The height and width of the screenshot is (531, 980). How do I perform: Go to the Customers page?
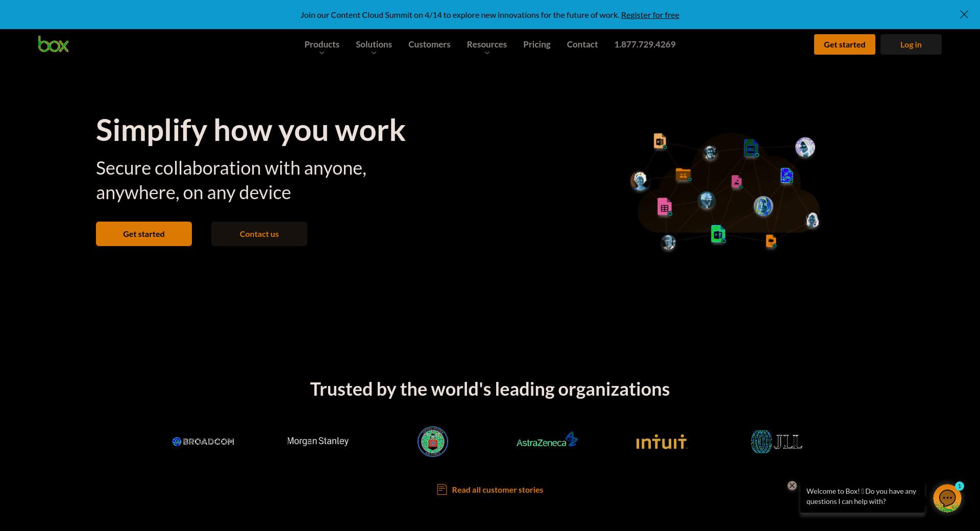coord(429,44)
